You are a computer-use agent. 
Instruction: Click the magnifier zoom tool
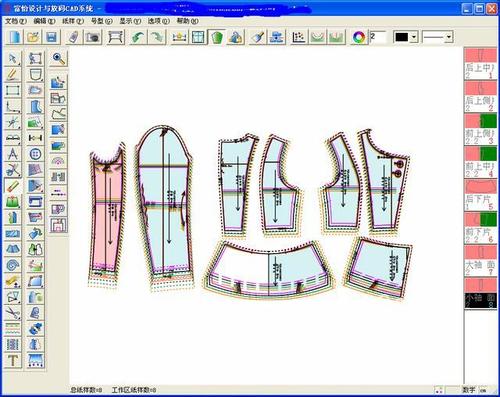click(x=58, y=59)
